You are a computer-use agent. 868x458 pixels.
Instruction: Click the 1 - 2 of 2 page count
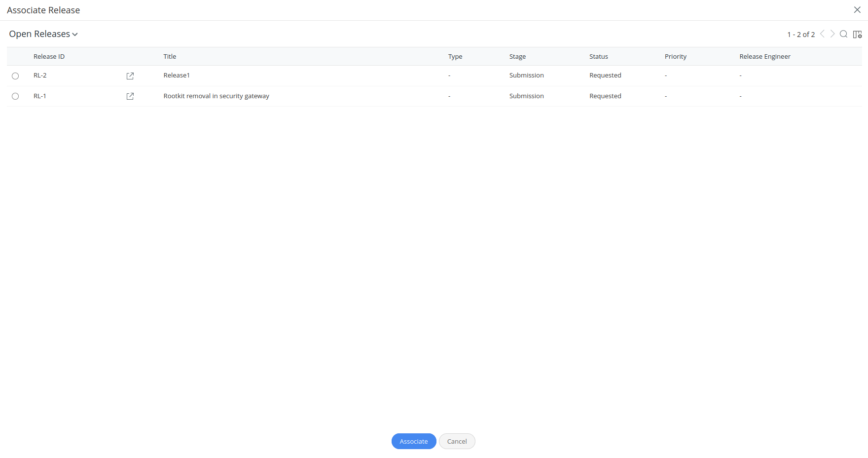[801, 35]
